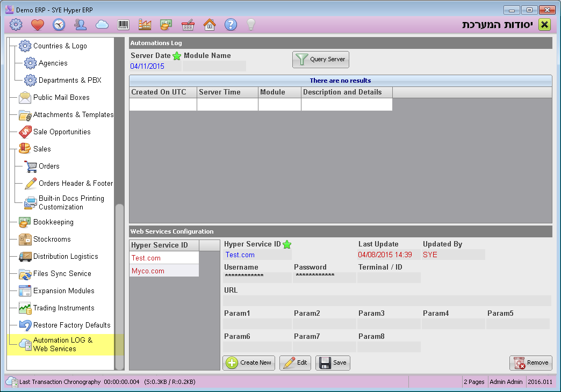Click the shopping basket toolbar icon
Viewport: 561px width, 392px height.
click(188, 25)
